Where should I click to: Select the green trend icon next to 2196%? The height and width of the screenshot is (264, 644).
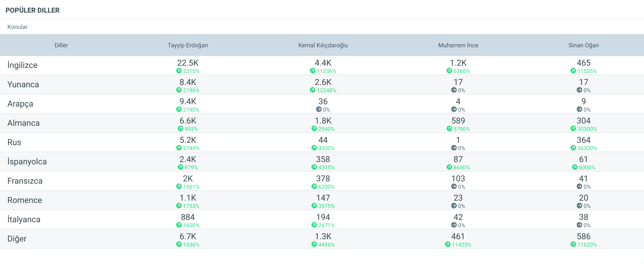179,90
